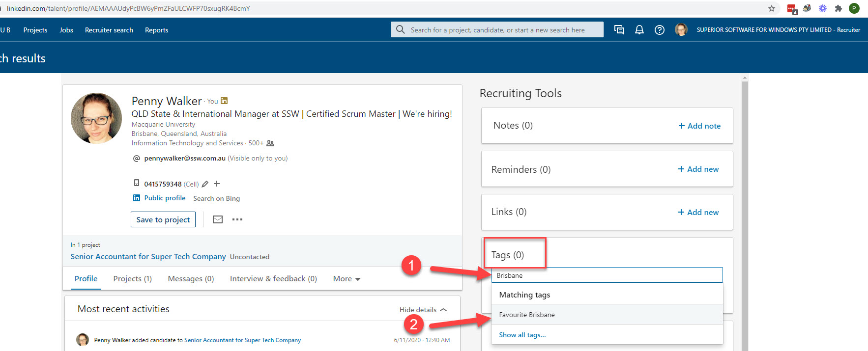Switch to the Projects (1) tab
The image size is (868, 351).
(x=132, y=279)
